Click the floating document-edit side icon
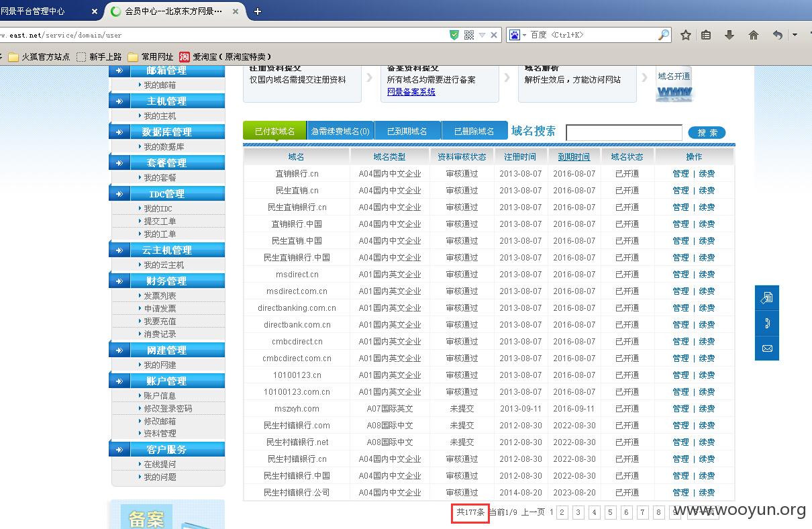 [767, 297]
